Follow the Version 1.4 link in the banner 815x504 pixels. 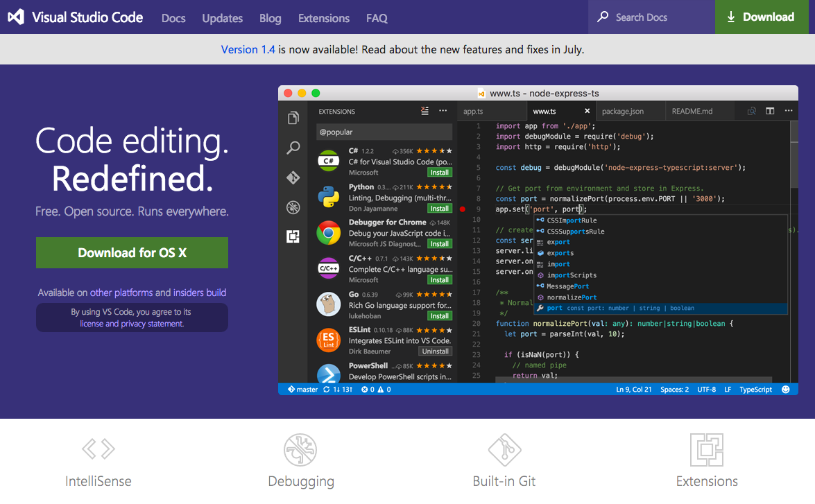tap(248, 49)
